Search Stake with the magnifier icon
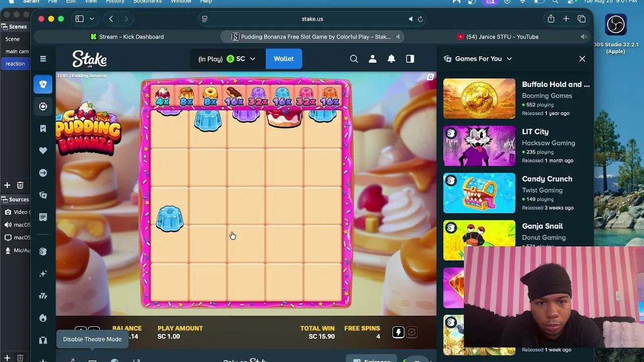 (354, 59)
